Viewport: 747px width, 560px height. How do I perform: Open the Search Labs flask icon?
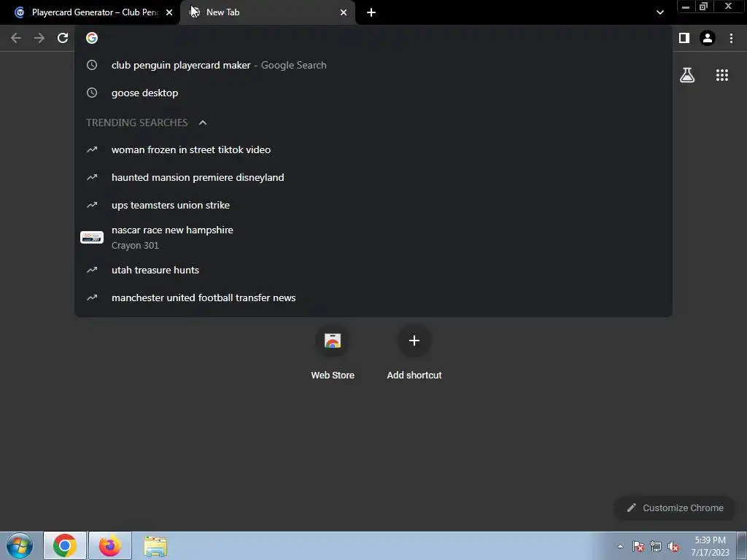tap(687, 75)
